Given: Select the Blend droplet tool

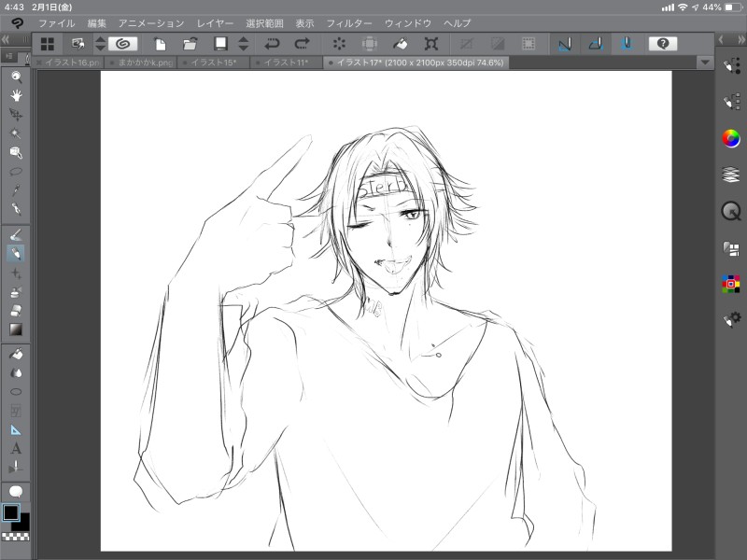Looking at the screenshot, I should coord(16,372).
